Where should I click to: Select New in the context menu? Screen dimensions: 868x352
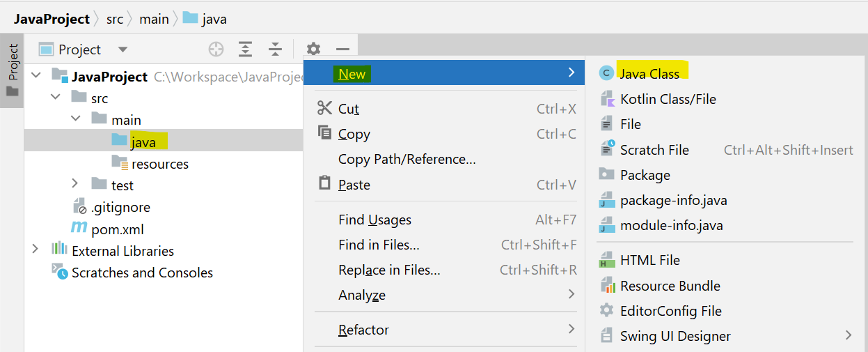pos(444,74)
